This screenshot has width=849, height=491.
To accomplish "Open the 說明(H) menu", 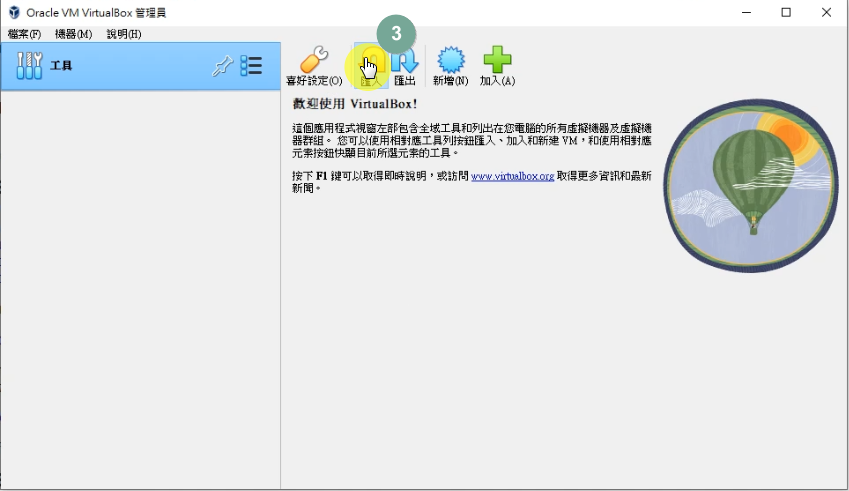I will (123, 34).
